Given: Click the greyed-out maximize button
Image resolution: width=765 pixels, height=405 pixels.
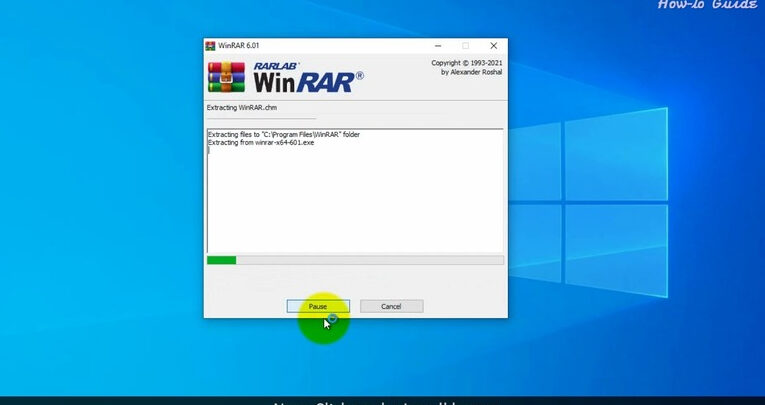Looking at the screenshot, I should 465,46.
